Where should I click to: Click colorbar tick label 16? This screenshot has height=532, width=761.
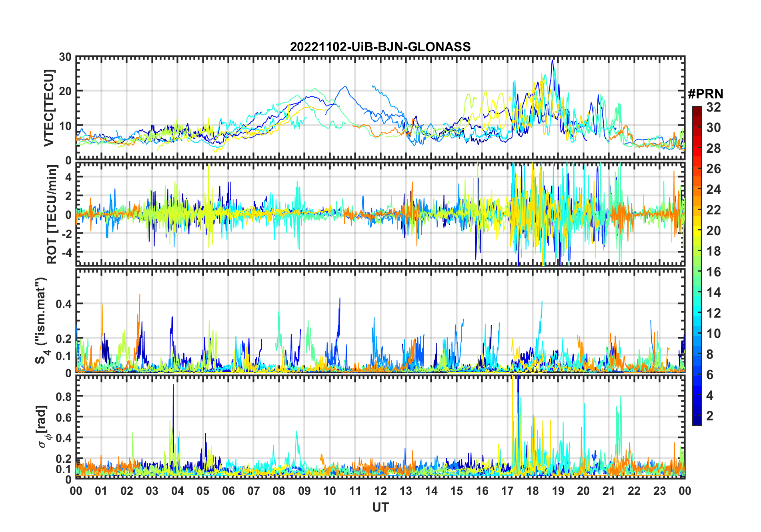[713, 272]
